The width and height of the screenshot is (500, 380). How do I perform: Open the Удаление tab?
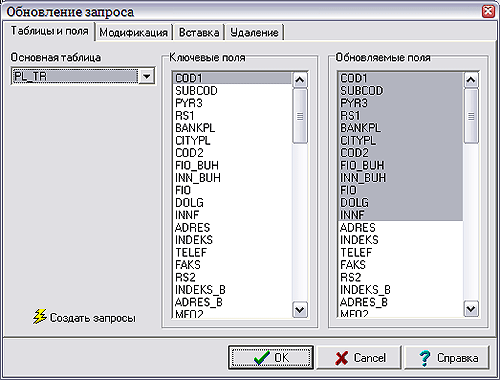[254, 32]
